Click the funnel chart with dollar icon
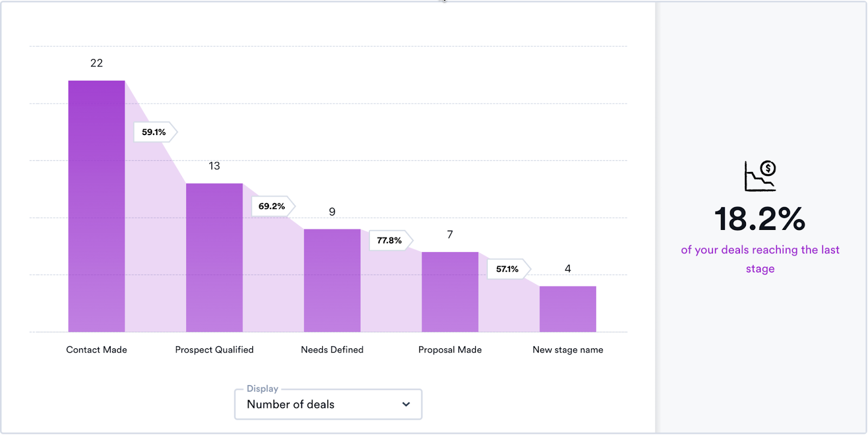 pos(760,176)
